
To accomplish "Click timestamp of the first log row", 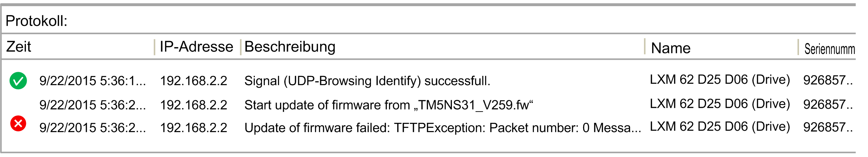I will point(93,81).
